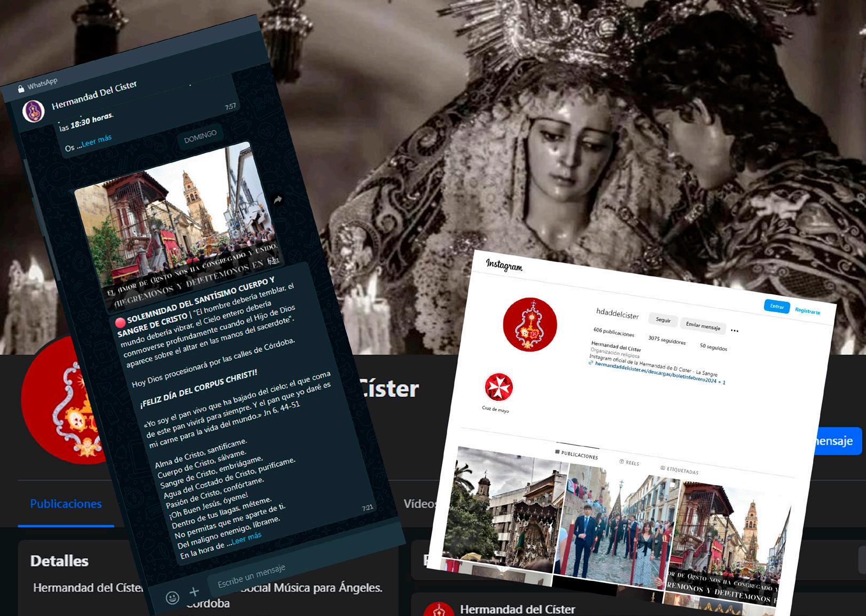
Task: Open the hdaddelcister Instagram profile picture
Action: pyautogui.click(x=530, y=324)
